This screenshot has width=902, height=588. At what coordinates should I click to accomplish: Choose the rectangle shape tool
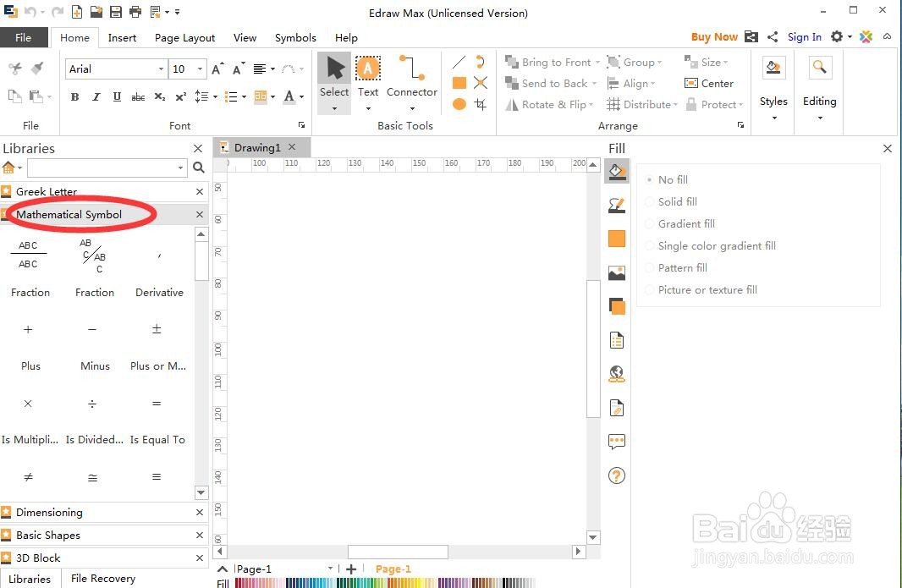click(x=459, y=83)
